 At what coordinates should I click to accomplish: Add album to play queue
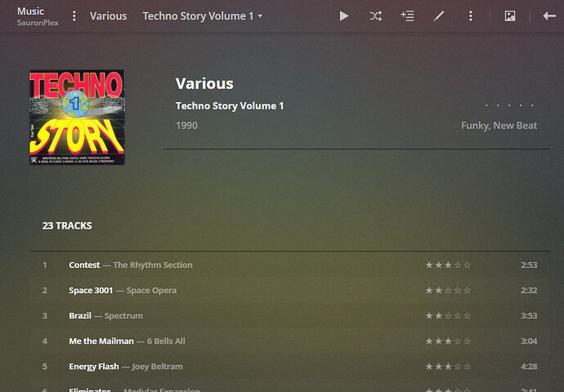407,16
